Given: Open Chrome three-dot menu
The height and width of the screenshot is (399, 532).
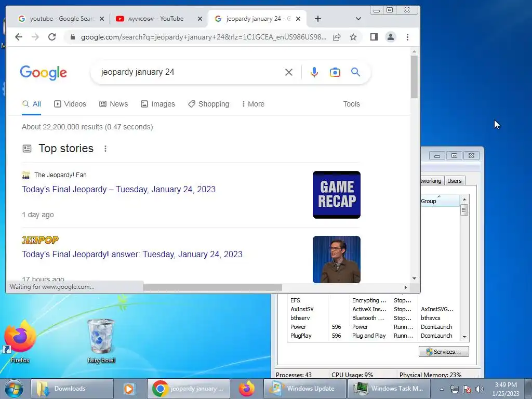Looking at the screenshot, I should point(407,37).
